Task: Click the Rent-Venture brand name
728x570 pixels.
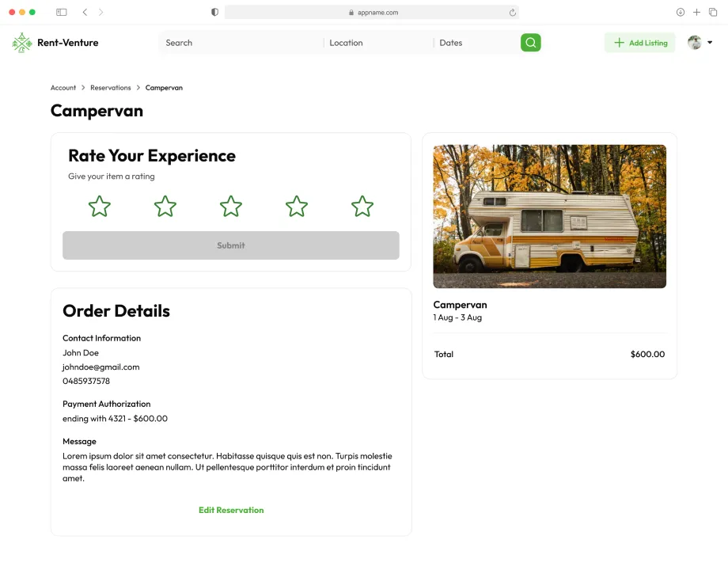Action: click(68, 43)
